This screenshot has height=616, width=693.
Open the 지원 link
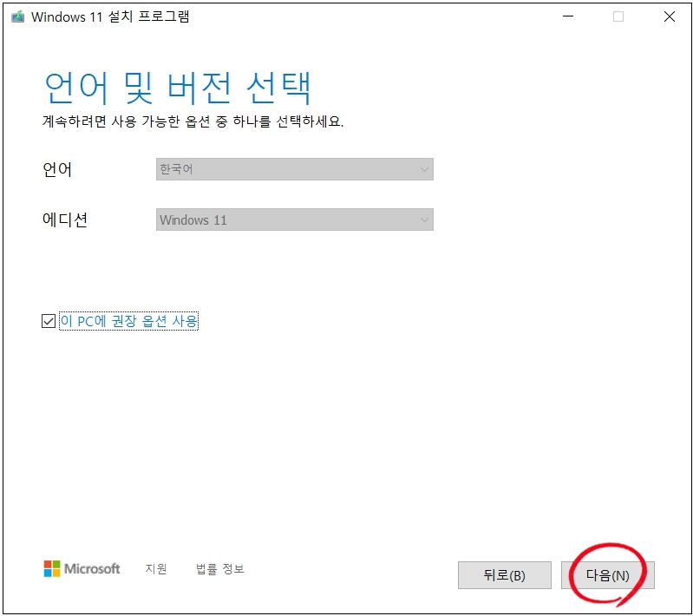(156, 568)
